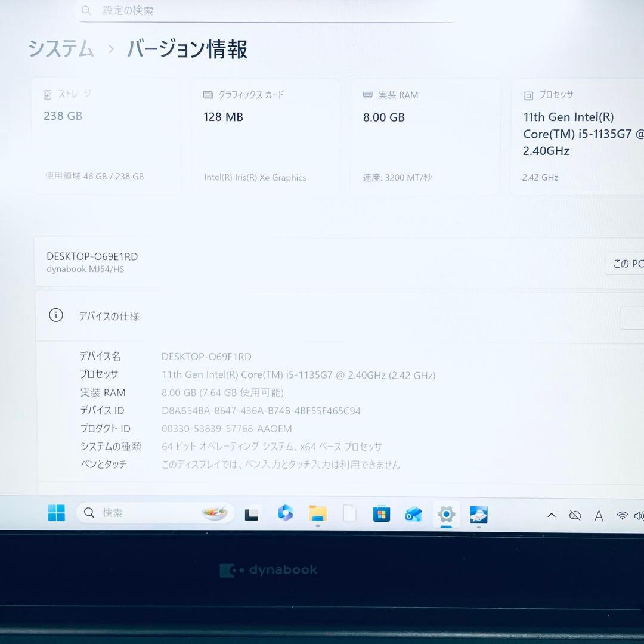The width and height of the screenshot is (644, 644).
Task: Show hidden tray icons via chevron
Action: [552, 514]
